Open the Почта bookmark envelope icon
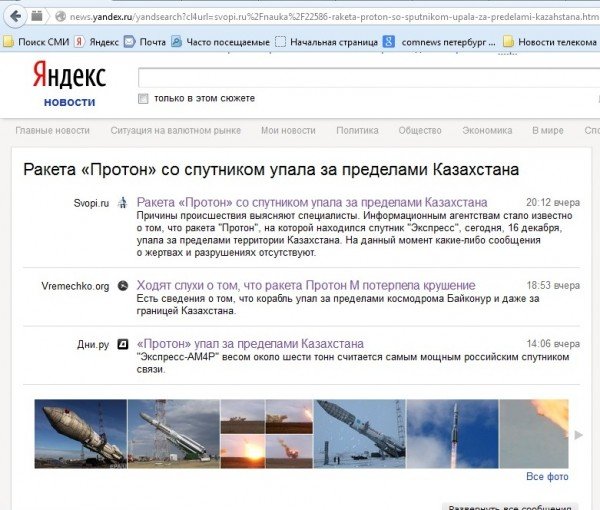Viewport: 600px width, 510px height. point(129,41)
